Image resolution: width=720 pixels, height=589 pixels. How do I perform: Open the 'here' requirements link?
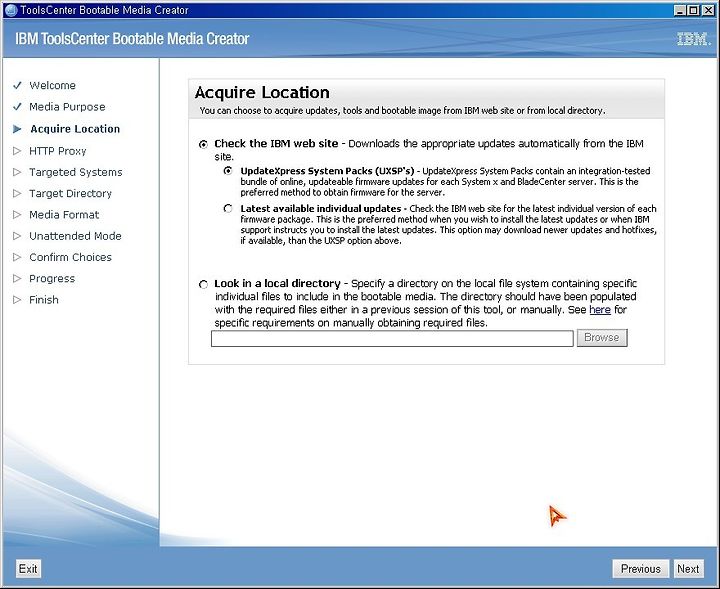pos(600,310)
